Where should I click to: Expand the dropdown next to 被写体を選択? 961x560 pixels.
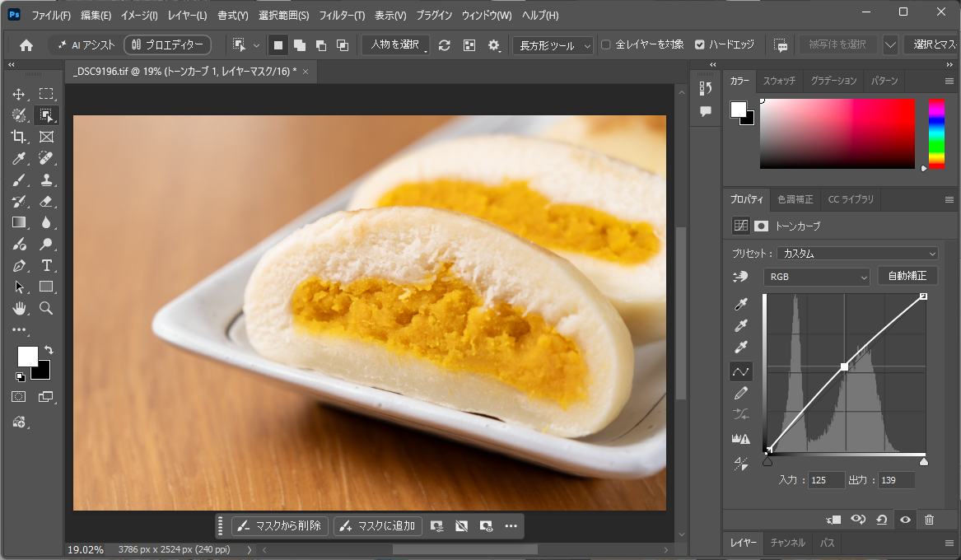coord(890,44)
